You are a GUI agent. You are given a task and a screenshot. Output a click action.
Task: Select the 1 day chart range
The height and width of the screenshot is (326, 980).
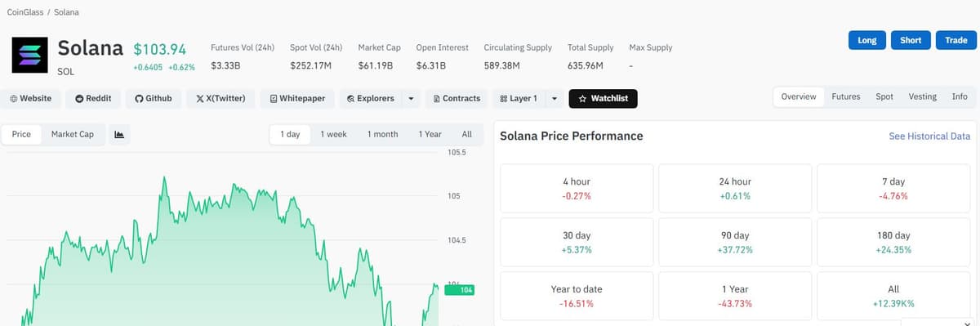[290, 134]
